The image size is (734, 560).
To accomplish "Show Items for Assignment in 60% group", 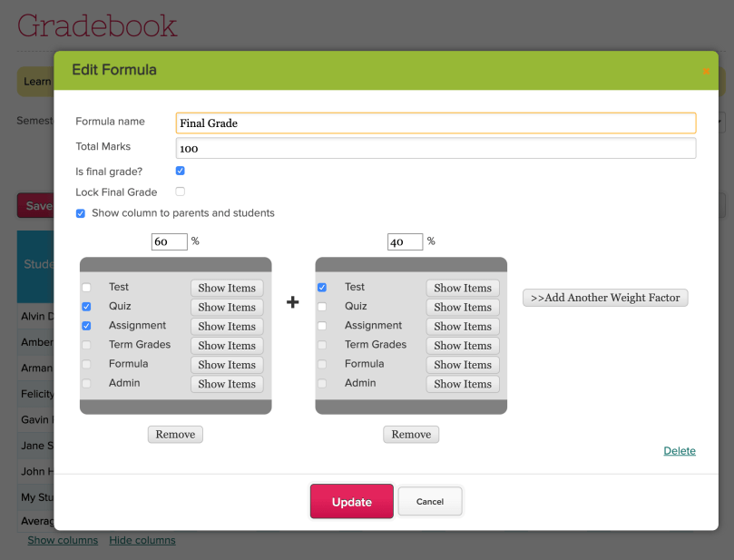I will coord(227,327).
